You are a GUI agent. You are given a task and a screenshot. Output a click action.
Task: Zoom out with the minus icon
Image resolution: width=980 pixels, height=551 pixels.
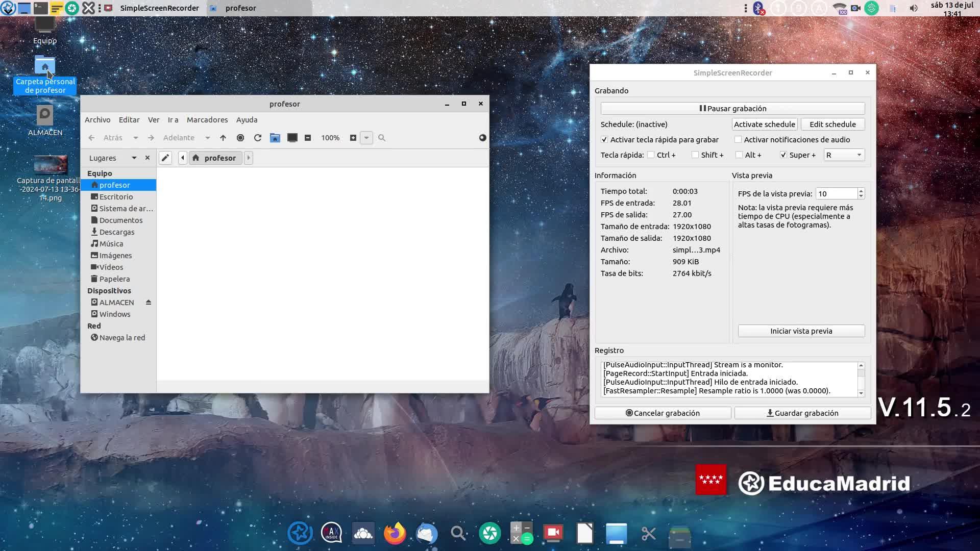click(308, 138)
